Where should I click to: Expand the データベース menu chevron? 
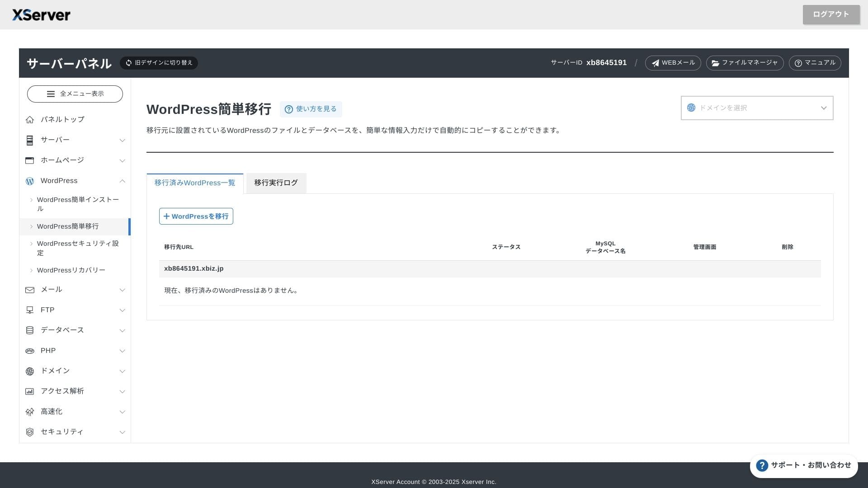click(122, 331)
